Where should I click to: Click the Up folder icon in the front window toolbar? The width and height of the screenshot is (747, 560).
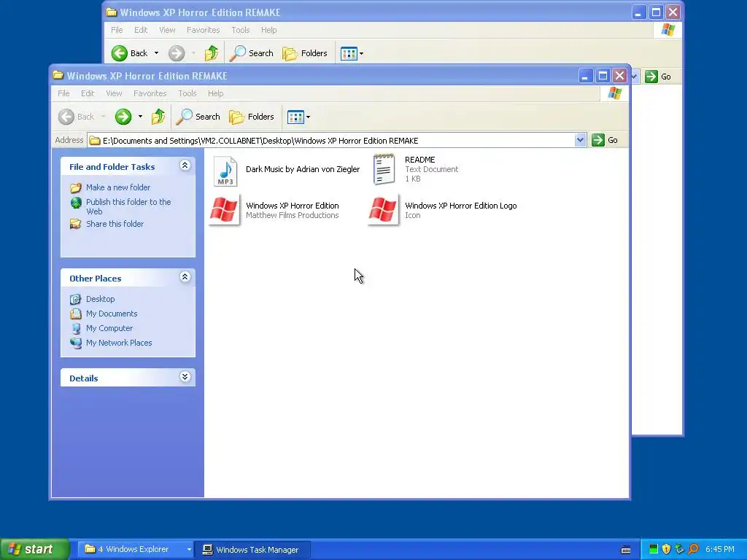coord(158,117)
